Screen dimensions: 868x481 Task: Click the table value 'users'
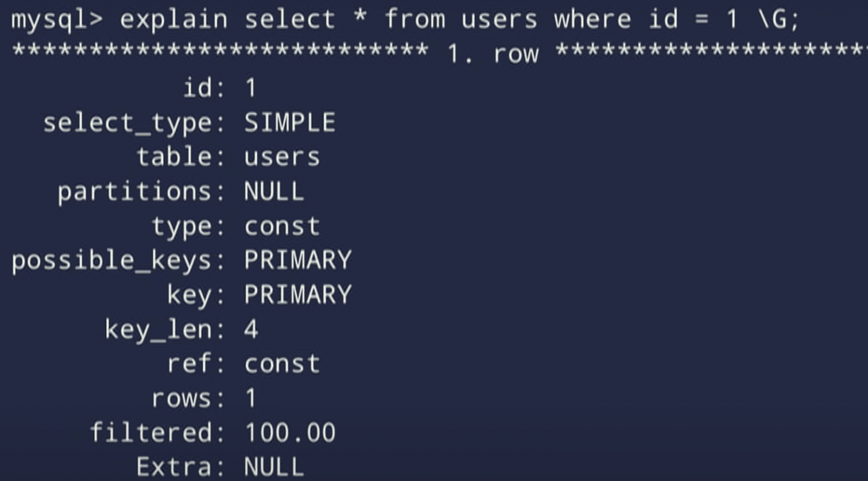pos(282,158)
